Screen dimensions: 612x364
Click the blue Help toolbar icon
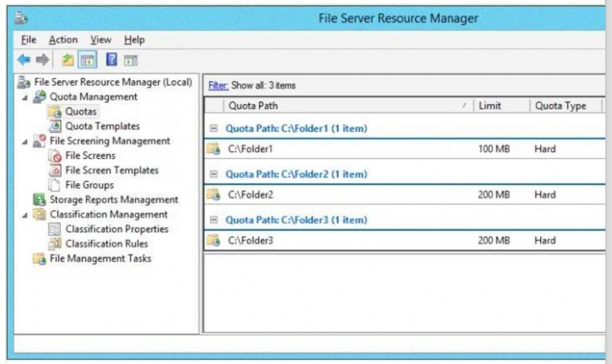tap(111, 60)
